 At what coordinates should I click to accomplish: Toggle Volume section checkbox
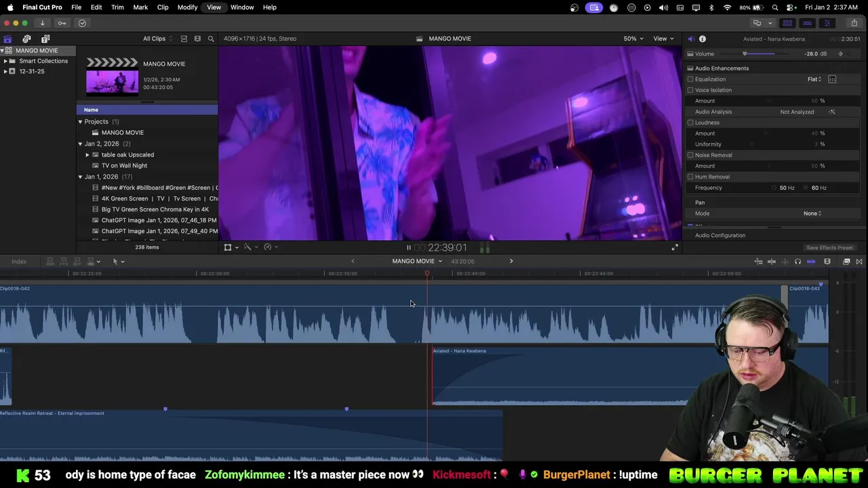[690, 54]
